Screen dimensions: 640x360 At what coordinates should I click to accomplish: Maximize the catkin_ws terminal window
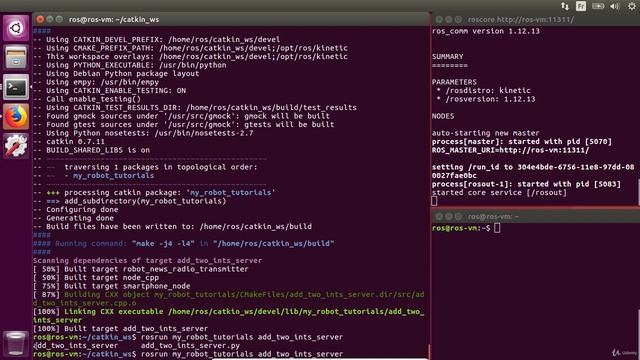(x=59, y=19)
